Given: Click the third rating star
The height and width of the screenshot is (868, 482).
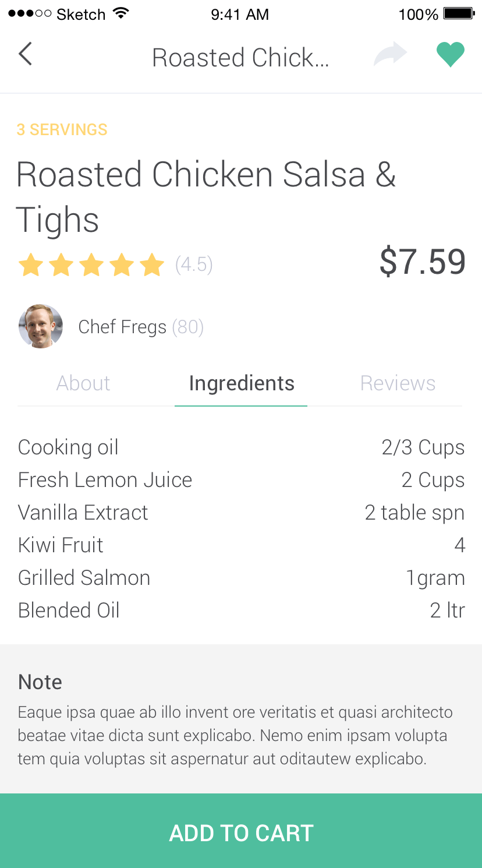Looking at the screenshot, I should click(x=91, y=265).
